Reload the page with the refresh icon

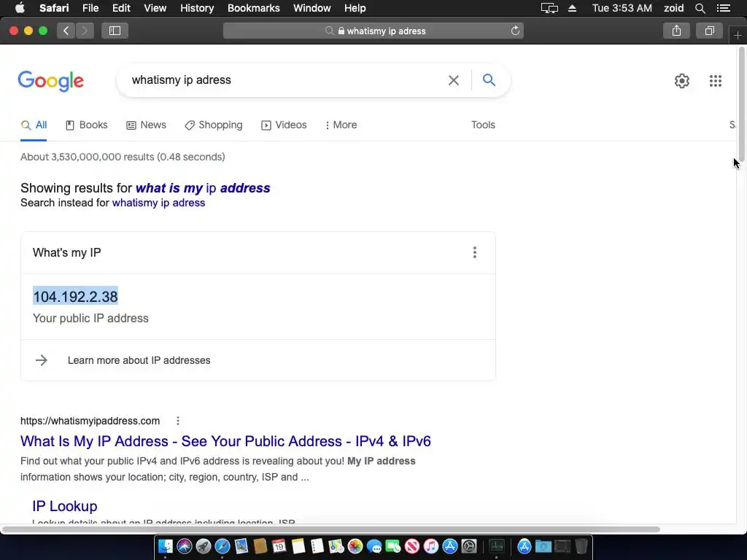point(515,31)
